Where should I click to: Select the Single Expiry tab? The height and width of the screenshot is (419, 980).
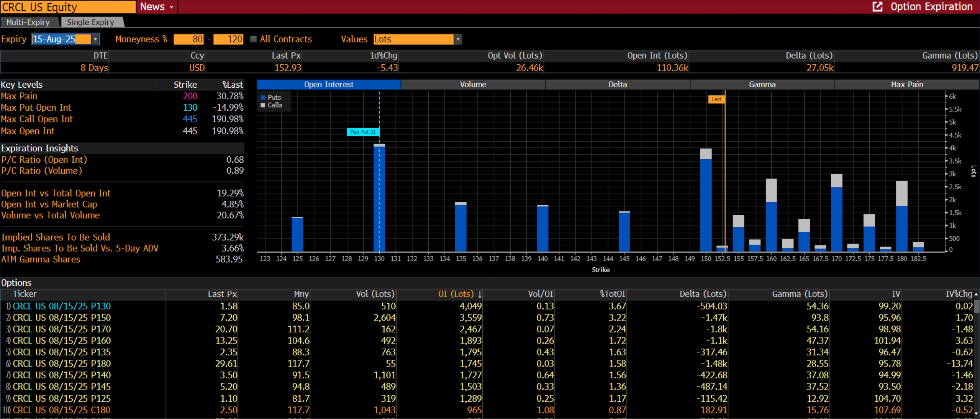pos(91,22)
